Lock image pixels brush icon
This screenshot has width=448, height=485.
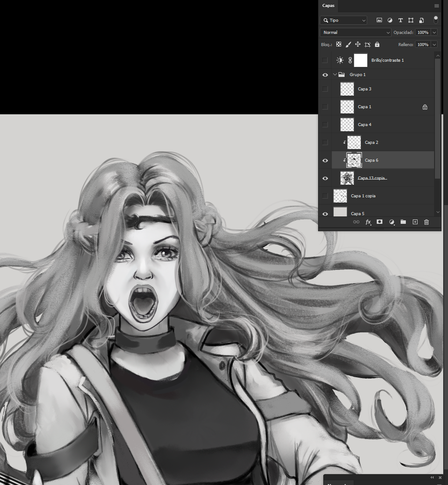tap(348, 44)
